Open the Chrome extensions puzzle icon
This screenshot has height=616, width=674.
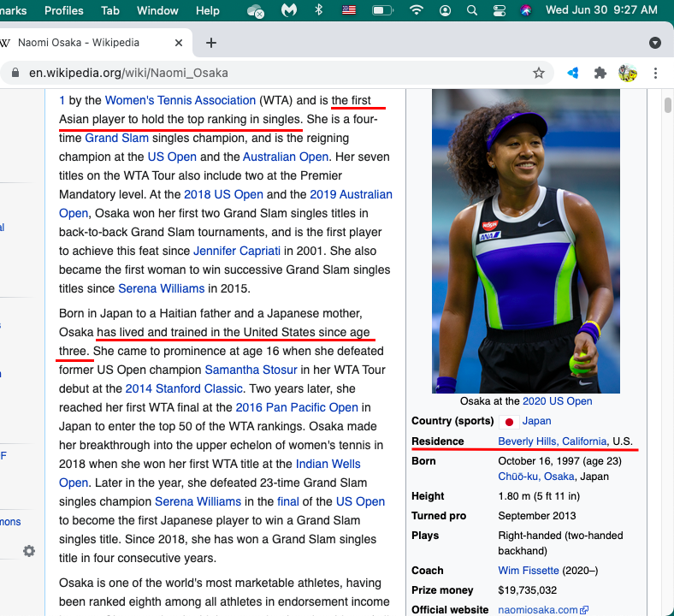coord(600,73)
